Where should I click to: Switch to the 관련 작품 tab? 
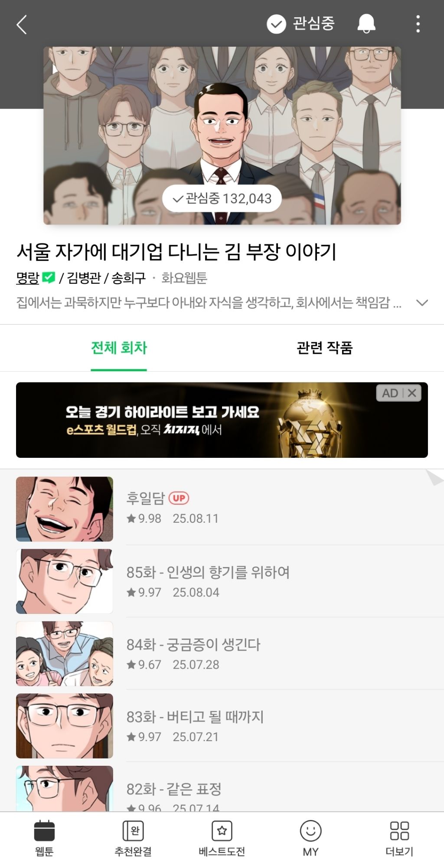[325, 347]
